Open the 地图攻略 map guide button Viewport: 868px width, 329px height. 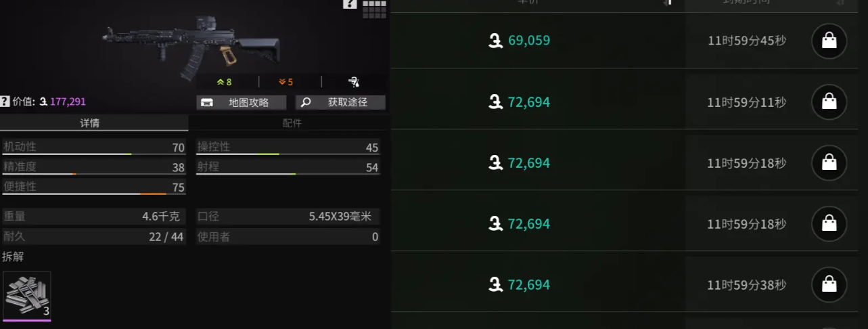pyautogui.click(x=242, y=102)
